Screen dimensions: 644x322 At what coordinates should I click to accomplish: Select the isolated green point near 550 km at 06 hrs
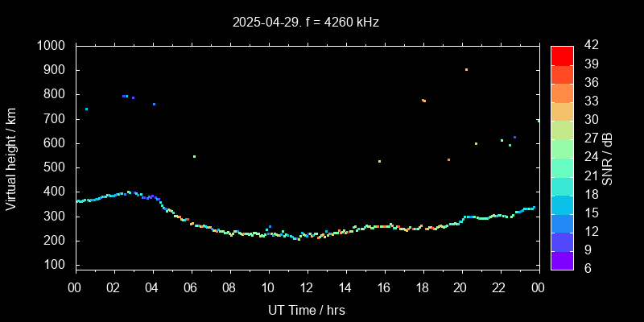(194, 156)
